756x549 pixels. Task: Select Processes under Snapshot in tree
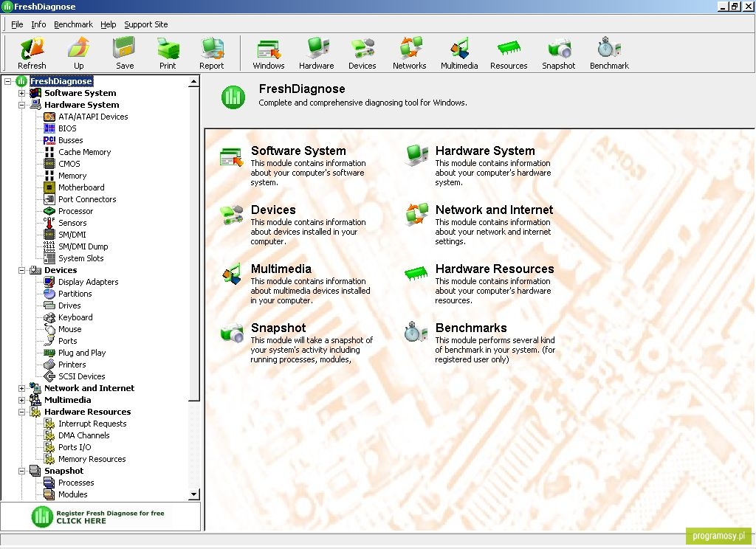click(x=76, y=483)
